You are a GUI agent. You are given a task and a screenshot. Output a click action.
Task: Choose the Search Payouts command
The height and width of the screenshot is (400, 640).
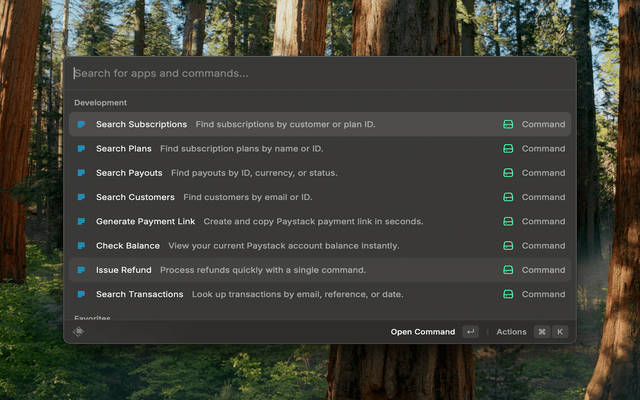pyautogui.click(x=129, y=173)
